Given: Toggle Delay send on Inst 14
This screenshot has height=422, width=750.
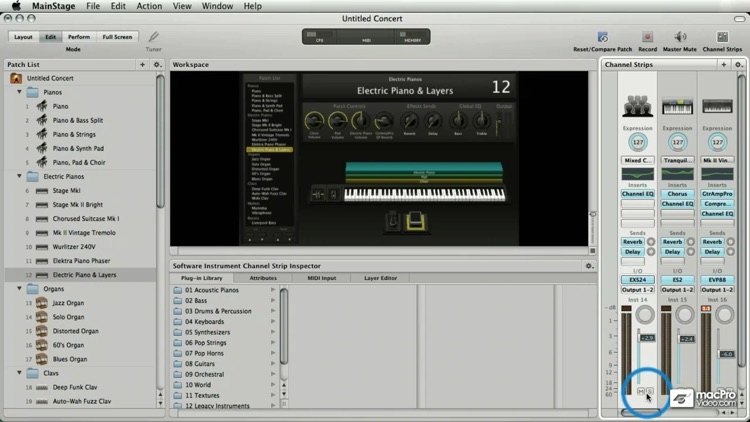Looking at the screenshot, I should (633, 252).
